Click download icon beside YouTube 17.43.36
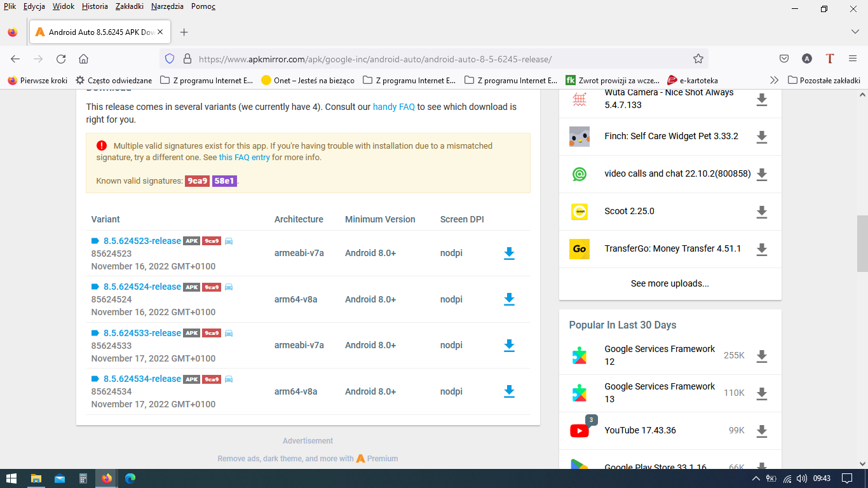Image resolution: width=868 pixels, height=488 pixels. coord(761,431)
